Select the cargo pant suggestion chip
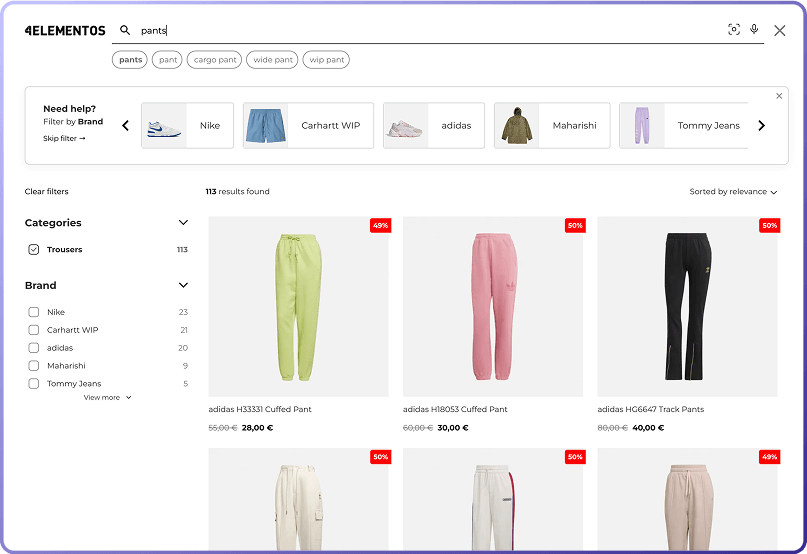 click(215, 60)
